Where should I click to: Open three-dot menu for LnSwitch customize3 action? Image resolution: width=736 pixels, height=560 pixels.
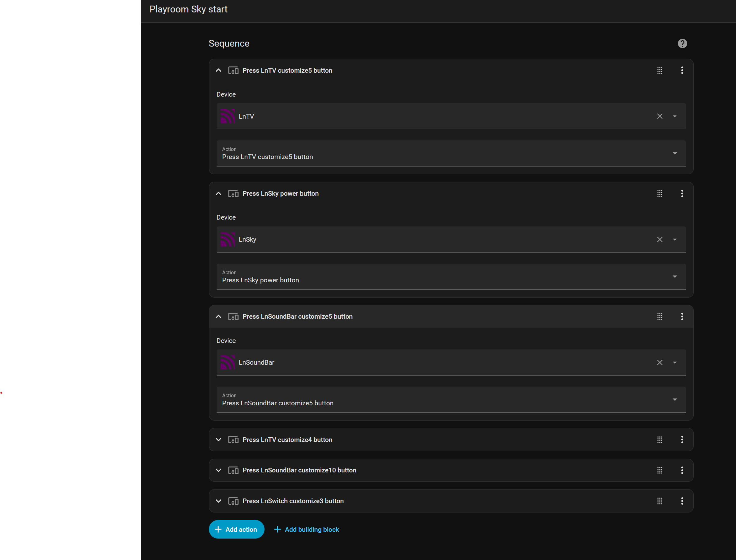[x=682, y=501]
